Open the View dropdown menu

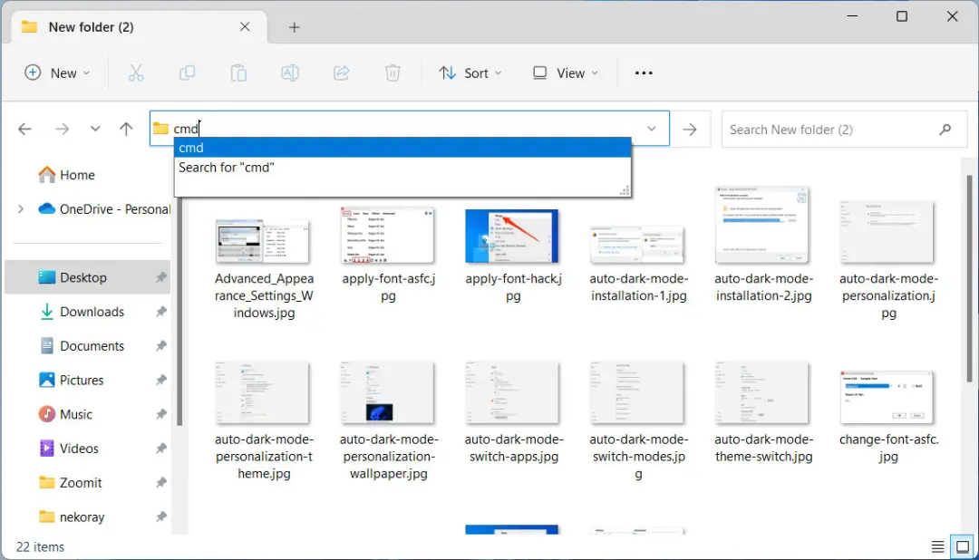tap(565, 73)
